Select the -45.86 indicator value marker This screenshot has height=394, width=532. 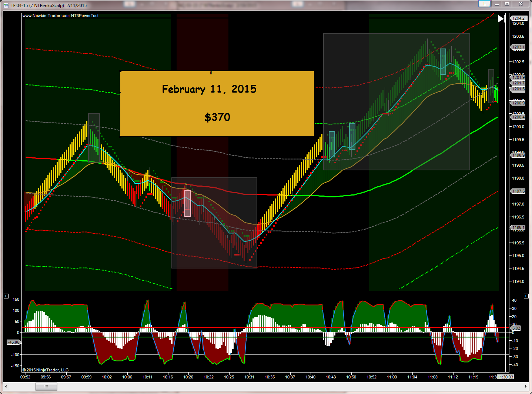14,342
